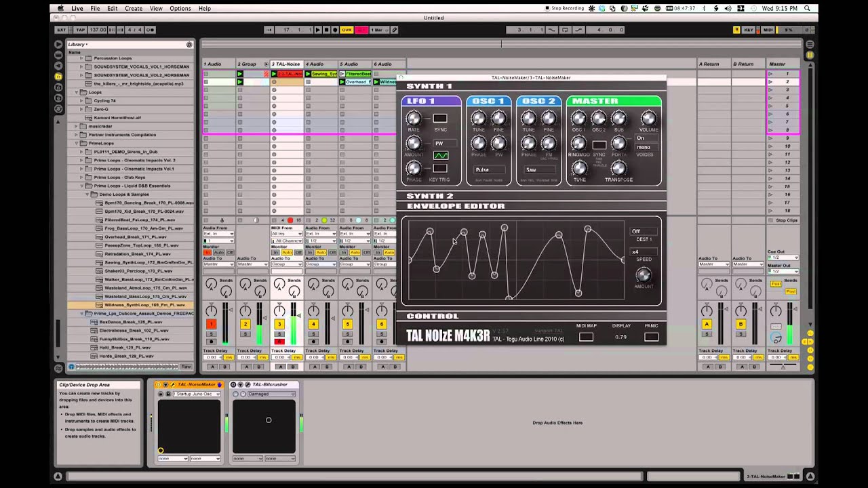Screen dimensions: 868x488
Task: Click the MIDI MAP button in NoiseMaker
Action: point(586,337)
